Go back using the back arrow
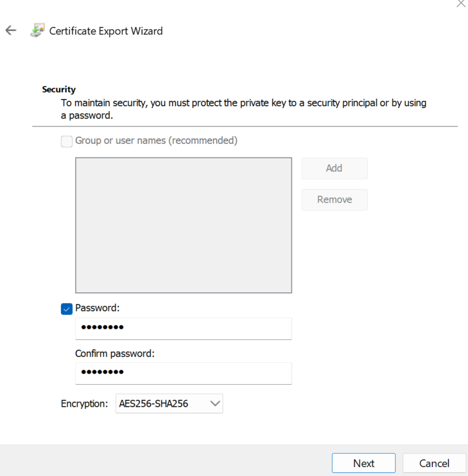The width and height of the screenshot is (468, 476). click(x=11, y=30)
